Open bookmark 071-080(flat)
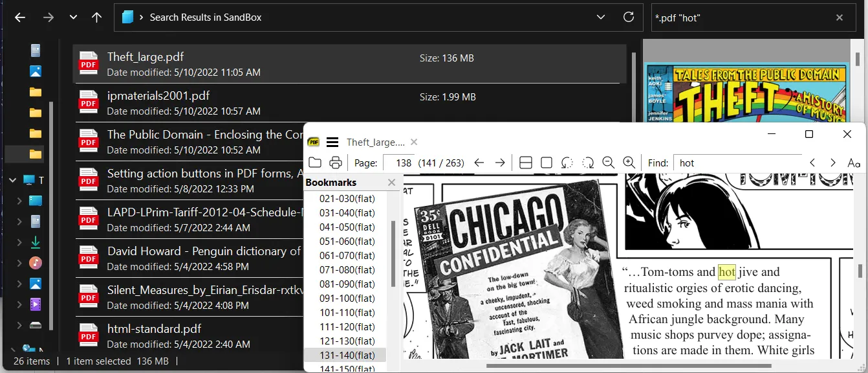 [347, 270]
